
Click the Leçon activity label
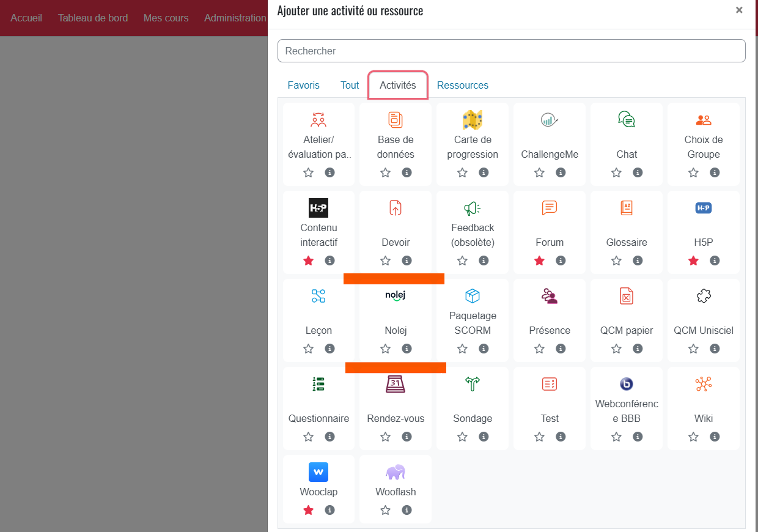(x=318, y=330)
